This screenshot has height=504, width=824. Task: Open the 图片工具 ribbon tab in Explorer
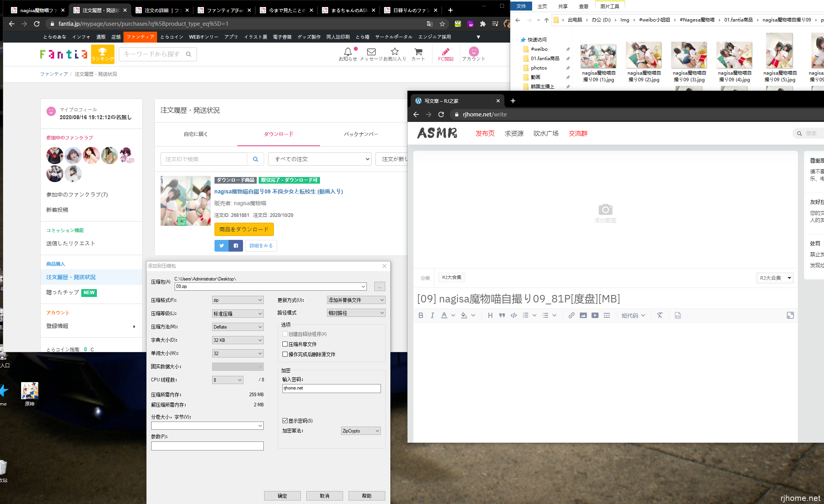[x=610, y=6]
